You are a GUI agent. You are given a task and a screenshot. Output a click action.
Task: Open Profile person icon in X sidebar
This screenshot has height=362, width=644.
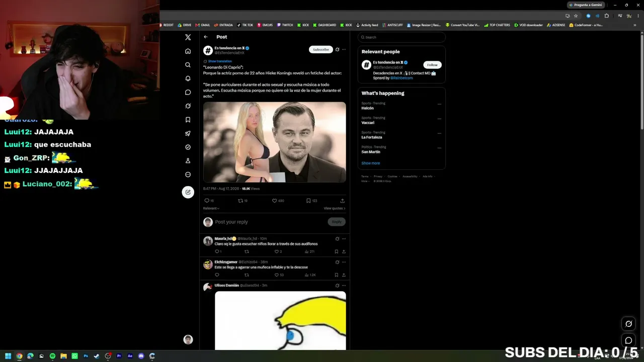click(188, 161)
